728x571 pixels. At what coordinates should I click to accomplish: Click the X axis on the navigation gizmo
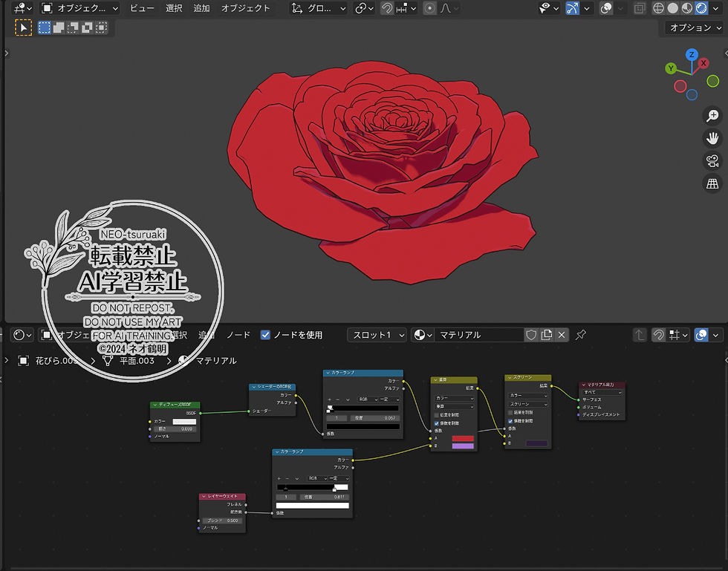(704, 63)
